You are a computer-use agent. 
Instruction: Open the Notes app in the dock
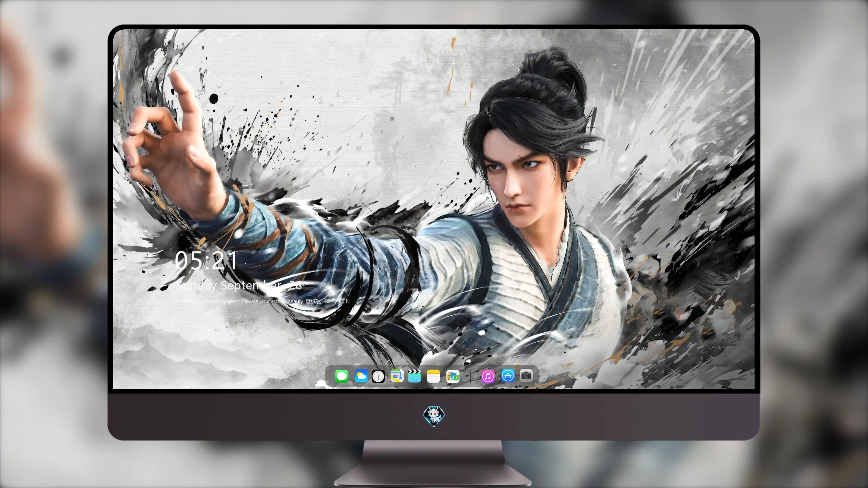click(x=433, y=376)
